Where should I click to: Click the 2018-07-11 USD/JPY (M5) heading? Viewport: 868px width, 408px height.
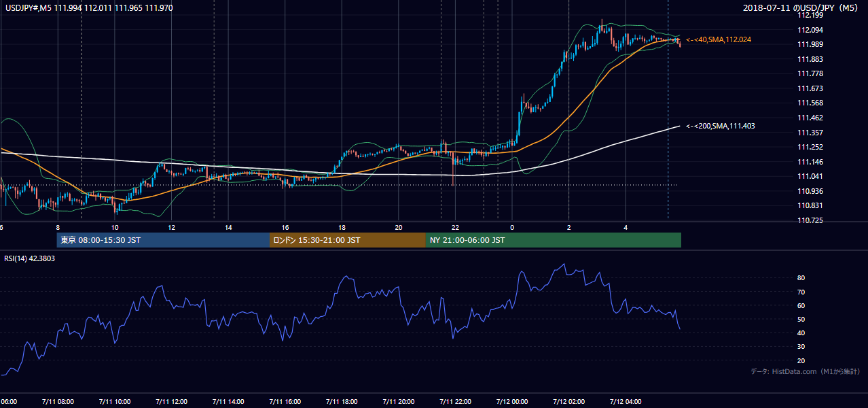tap(801, 8)
